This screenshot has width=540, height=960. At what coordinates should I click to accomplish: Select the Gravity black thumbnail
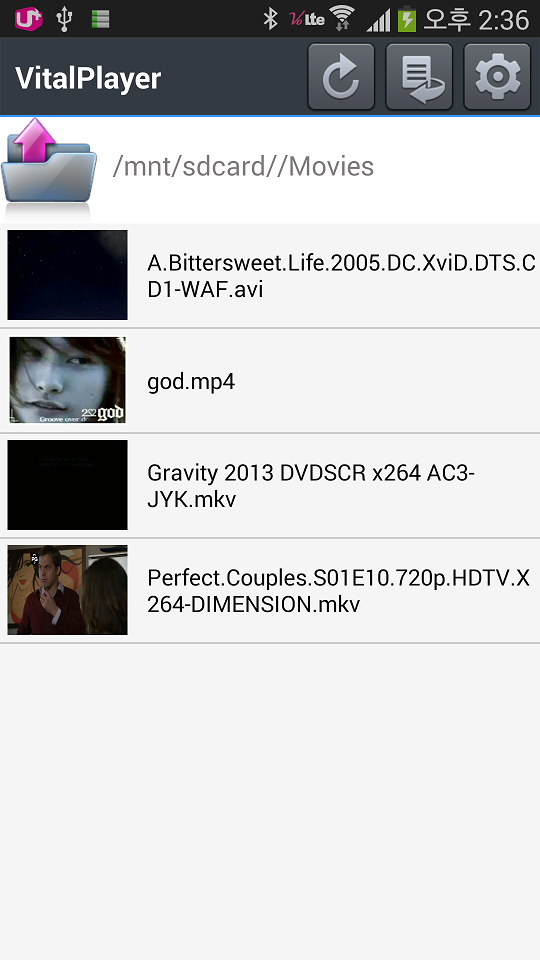click(x=67, y=485)
